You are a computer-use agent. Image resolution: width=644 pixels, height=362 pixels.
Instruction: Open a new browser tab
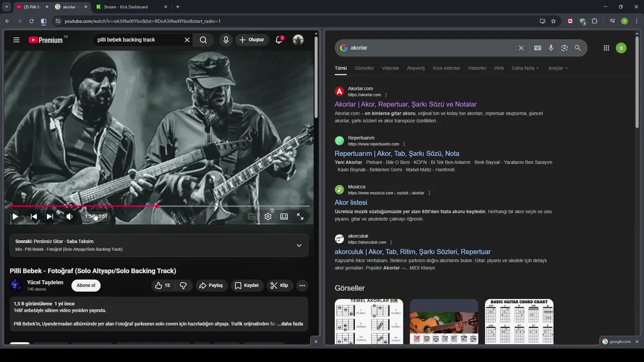click(x=178, y=7)
